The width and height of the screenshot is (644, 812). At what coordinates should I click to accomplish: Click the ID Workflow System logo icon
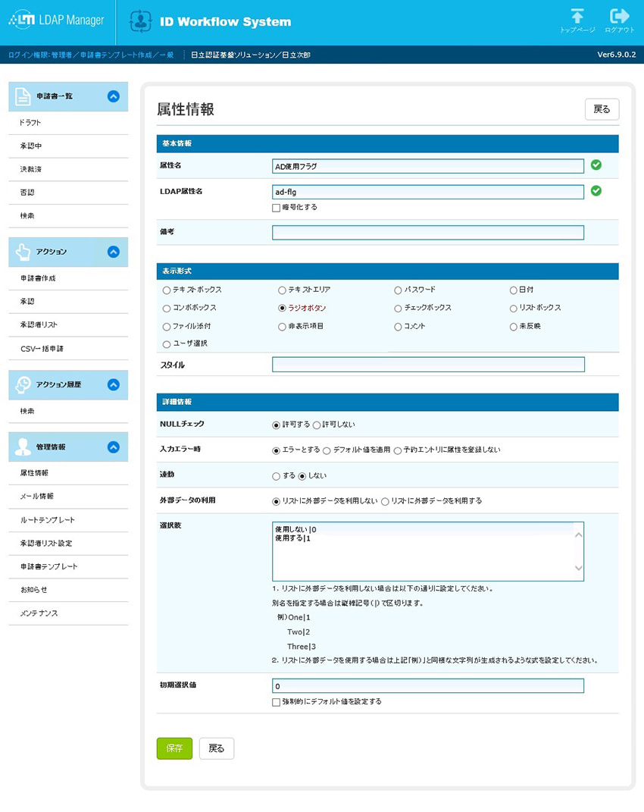(140, 22)
